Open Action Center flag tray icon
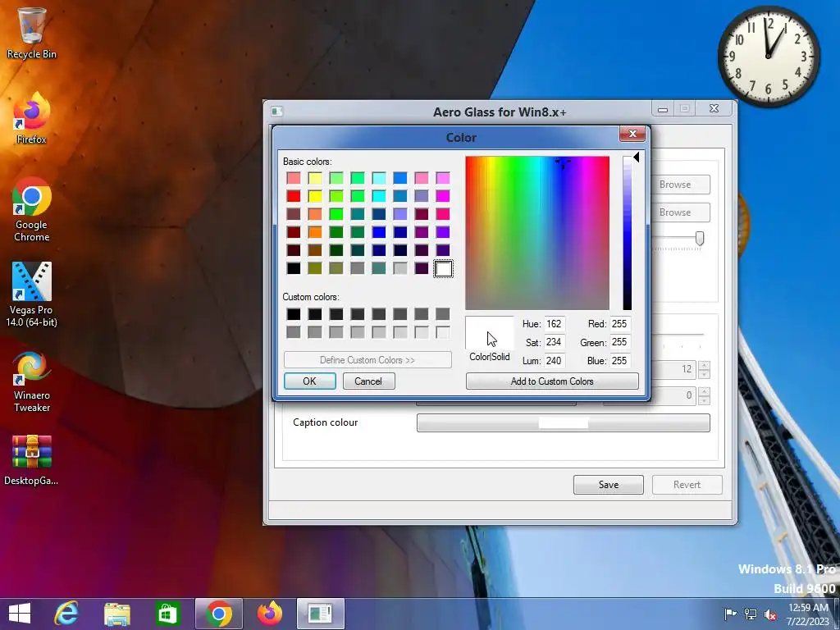840x630 pixels. [x=729, y=614]
